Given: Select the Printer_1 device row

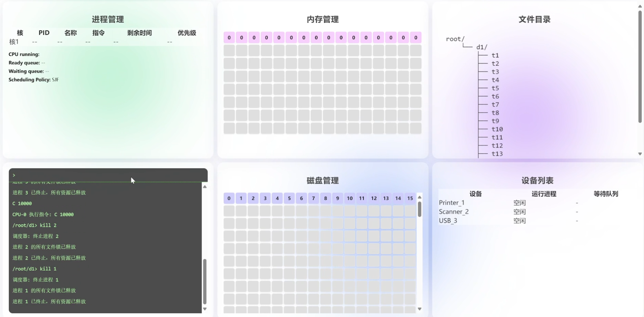Looking at the screenshot, I should point(451,203).
